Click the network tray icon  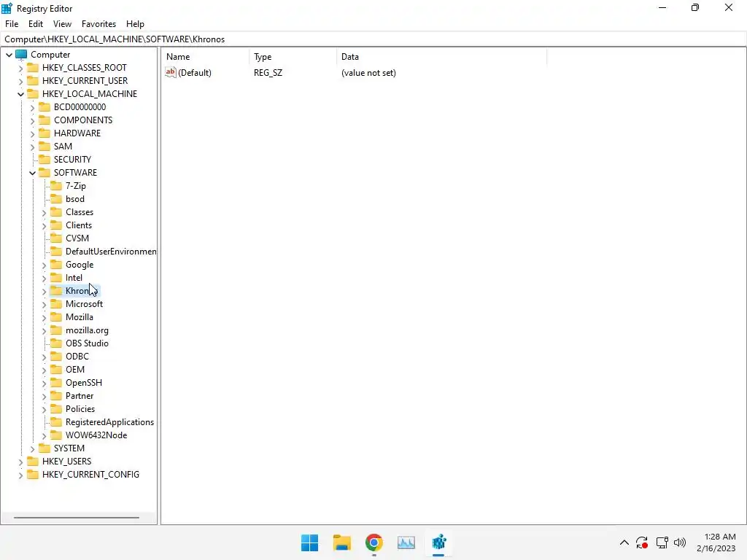[x=662, y=542]
